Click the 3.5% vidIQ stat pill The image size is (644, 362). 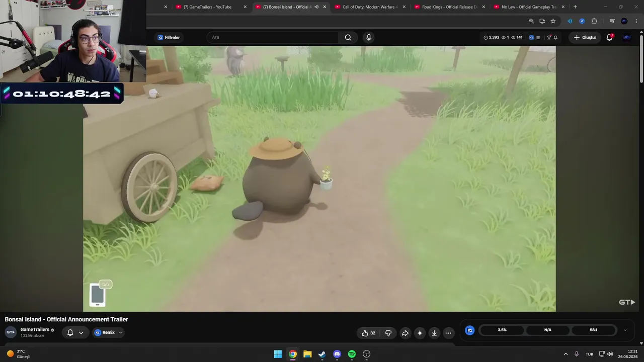tap(502, 330)
